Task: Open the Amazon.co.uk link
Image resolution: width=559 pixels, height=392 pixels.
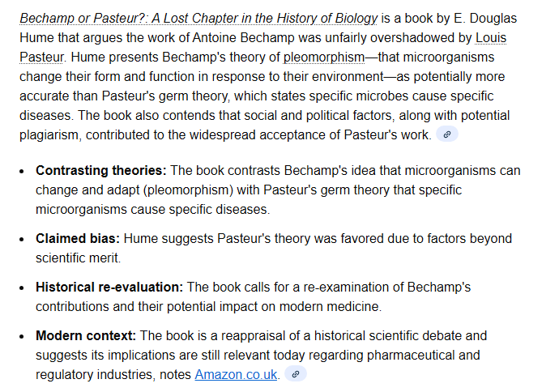Action: pyautogui.click(x=236, y=375)
